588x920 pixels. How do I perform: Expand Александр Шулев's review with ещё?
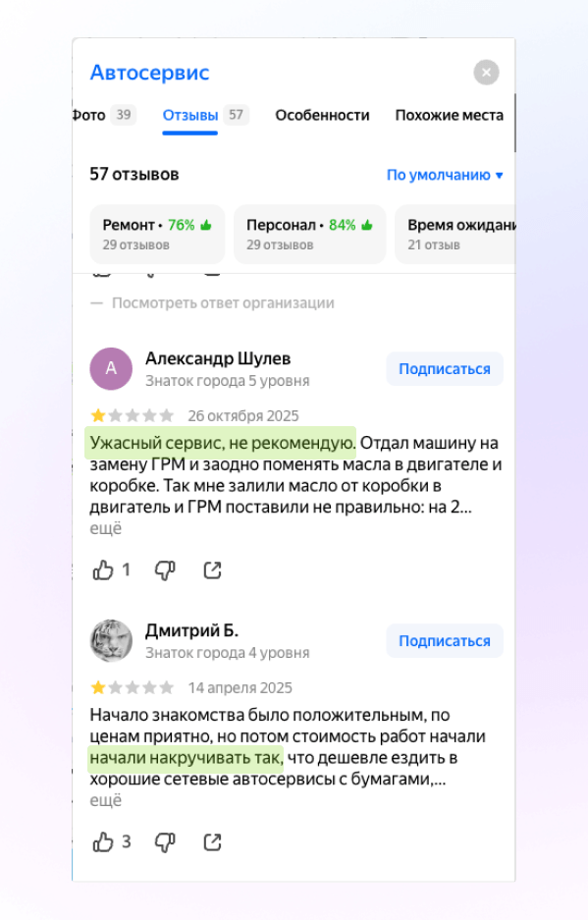(106, 528)
